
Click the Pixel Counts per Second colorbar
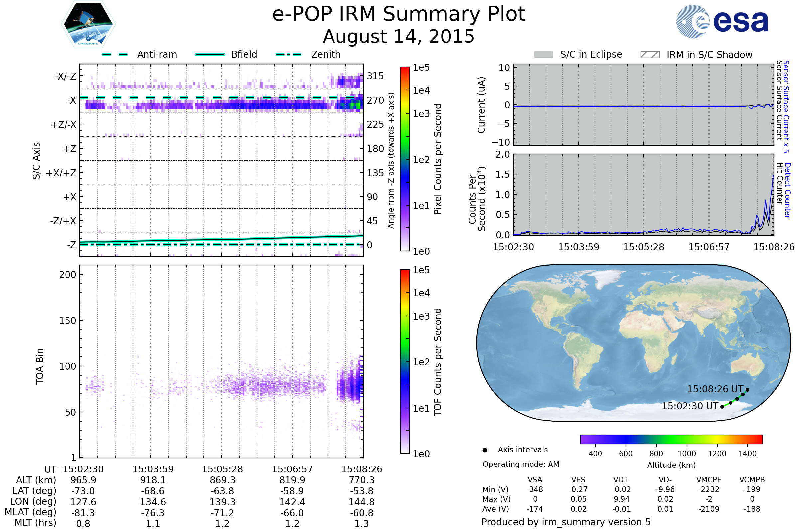click(x=405, y=159)
